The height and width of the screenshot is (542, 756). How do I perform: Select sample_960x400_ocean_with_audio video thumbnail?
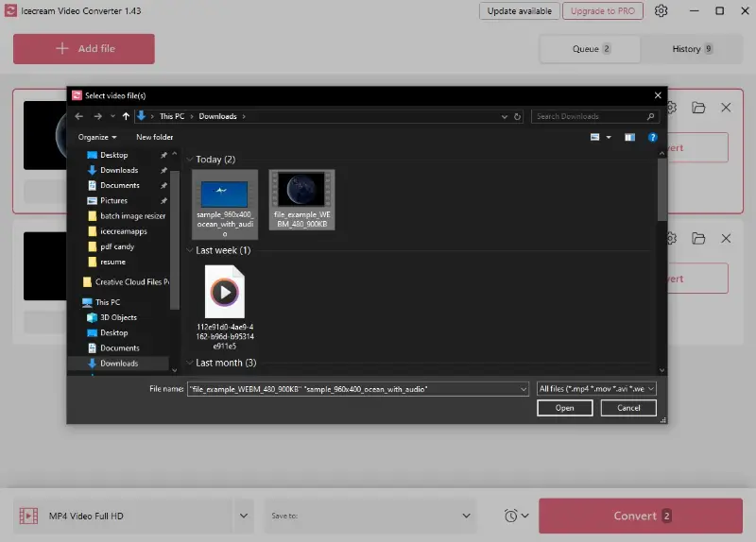(x=225, y=204)
